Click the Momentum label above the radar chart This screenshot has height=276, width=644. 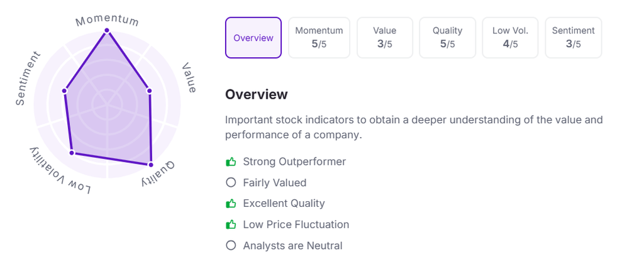[x=107, y=20]
